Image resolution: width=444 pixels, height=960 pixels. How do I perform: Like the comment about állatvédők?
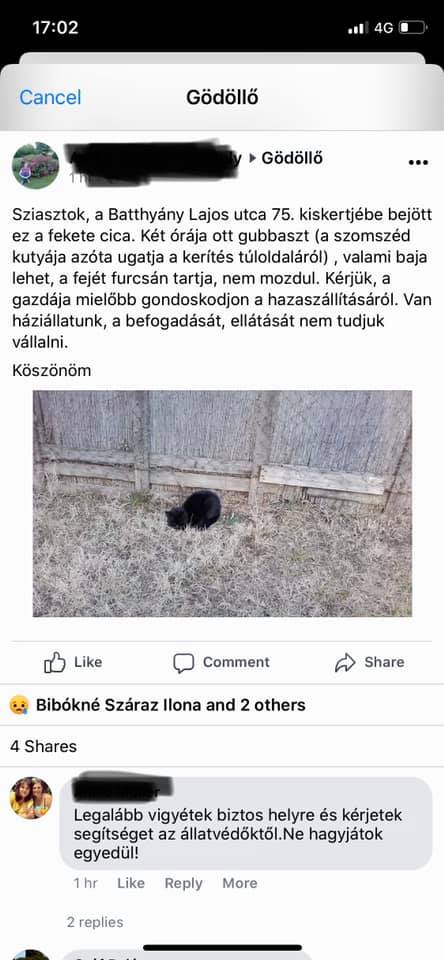pos(130,883)
